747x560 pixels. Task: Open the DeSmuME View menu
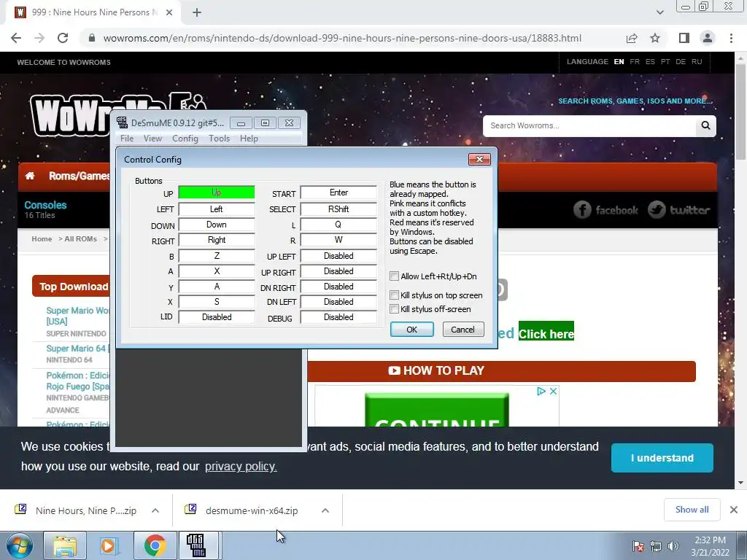tap(152, 139)
